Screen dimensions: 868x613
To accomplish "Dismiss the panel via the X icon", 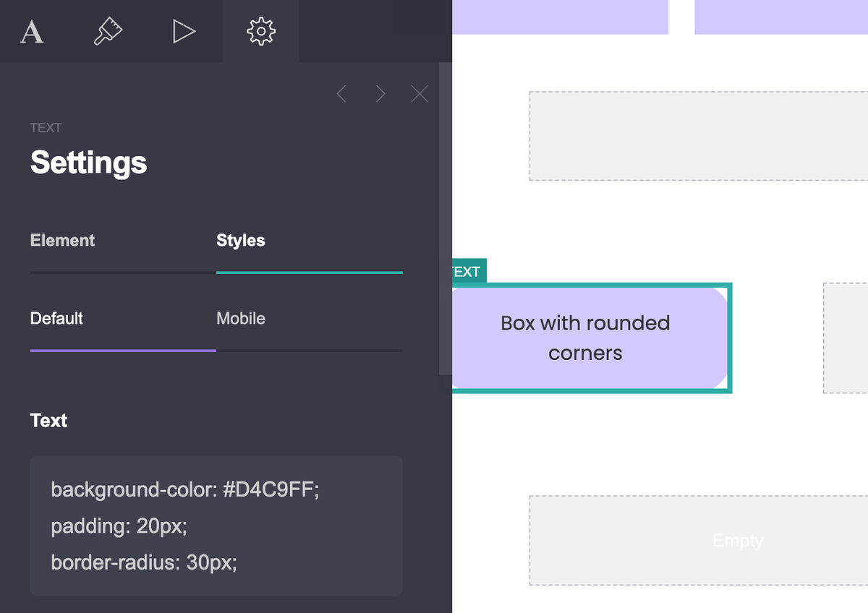I will click(420, 93).
